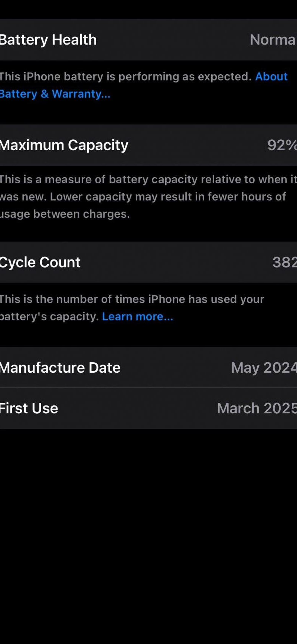Select the Maximum Capacity row label

coord(64,145)
